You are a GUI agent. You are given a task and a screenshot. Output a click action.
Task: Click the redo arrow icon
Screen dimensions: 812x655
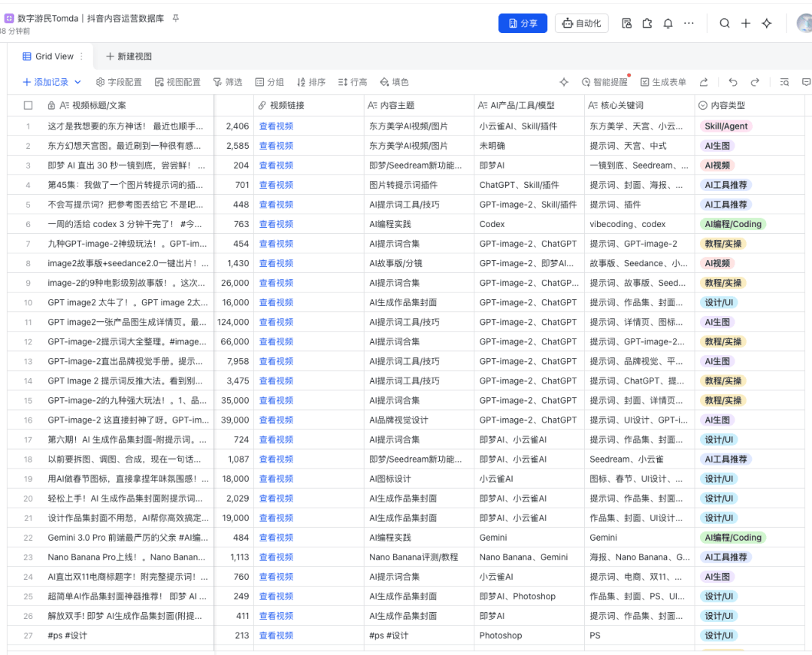click(755, 82)
